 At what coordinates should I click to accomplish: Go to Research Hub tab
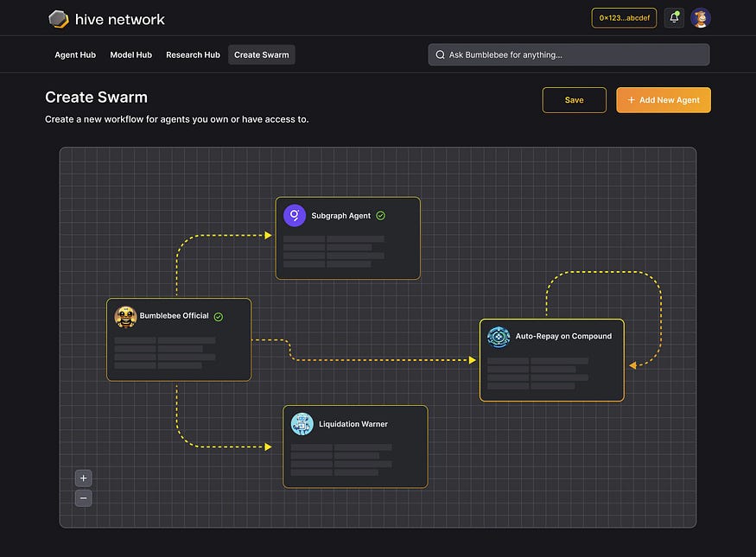pos(193,55)
